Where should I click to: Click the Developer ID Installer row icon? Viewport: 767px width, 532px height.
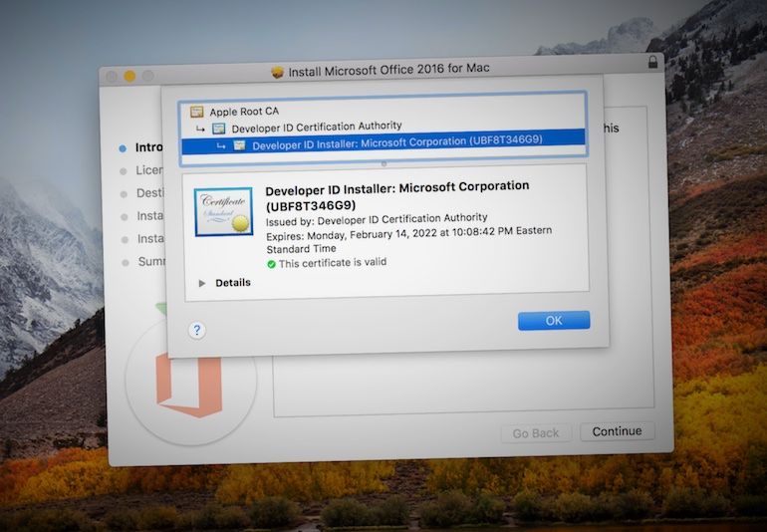click(240, 144)
